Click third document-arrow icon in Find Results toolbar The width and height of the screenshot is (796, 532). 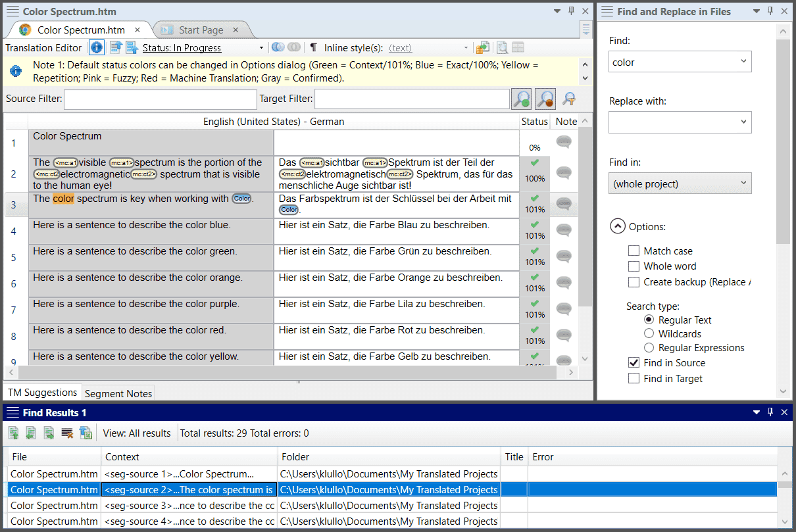(x=49, y=433)
